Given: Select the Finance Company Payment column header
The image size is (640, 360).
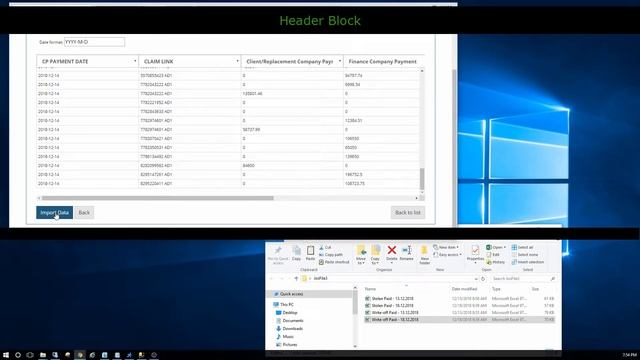Looking at the screenshot, I should point(382,61).
